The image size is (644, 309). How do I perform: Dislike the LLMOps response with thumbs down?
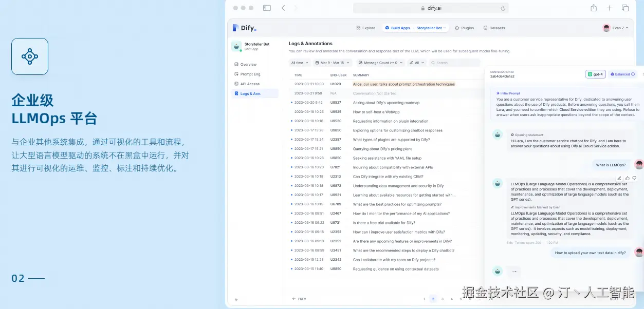point(634,178)
